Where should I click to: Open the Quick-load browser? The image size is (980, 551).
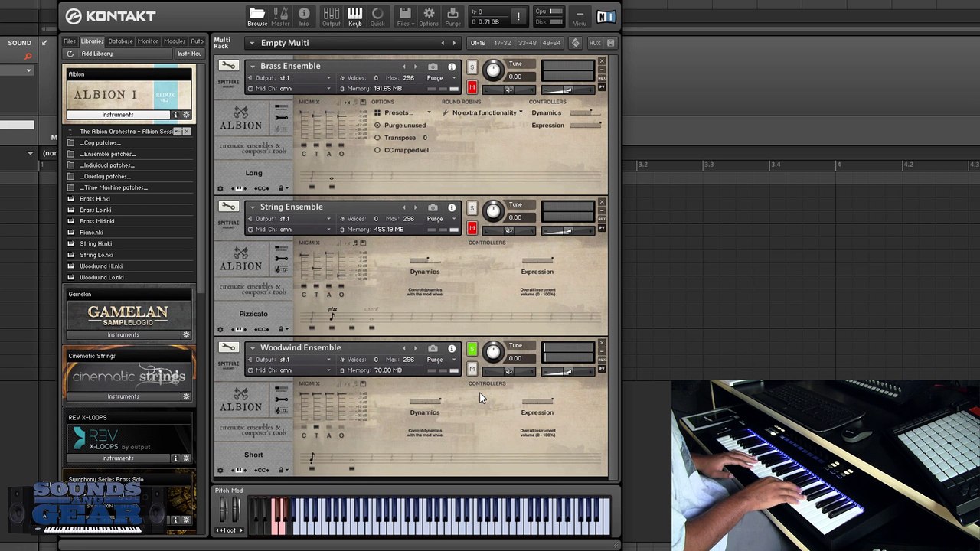(x=377, y=16)
